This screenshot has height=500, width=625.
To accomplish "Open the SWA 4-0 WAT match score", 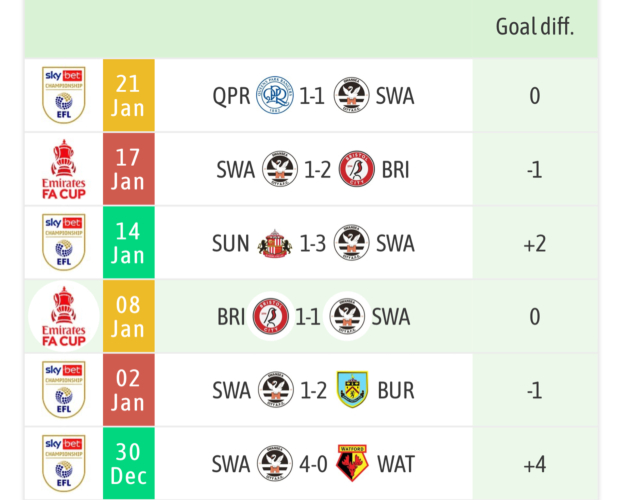I will click(314, 464).
